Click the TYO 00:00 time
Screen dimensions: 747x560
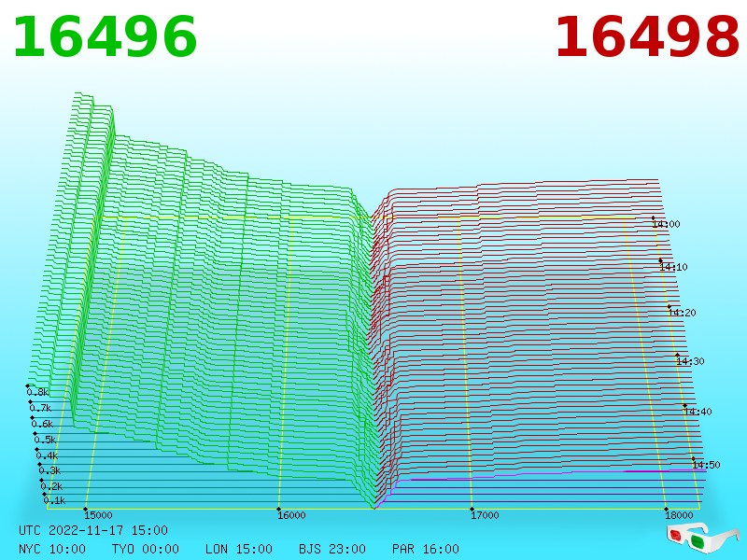[146, 549]
